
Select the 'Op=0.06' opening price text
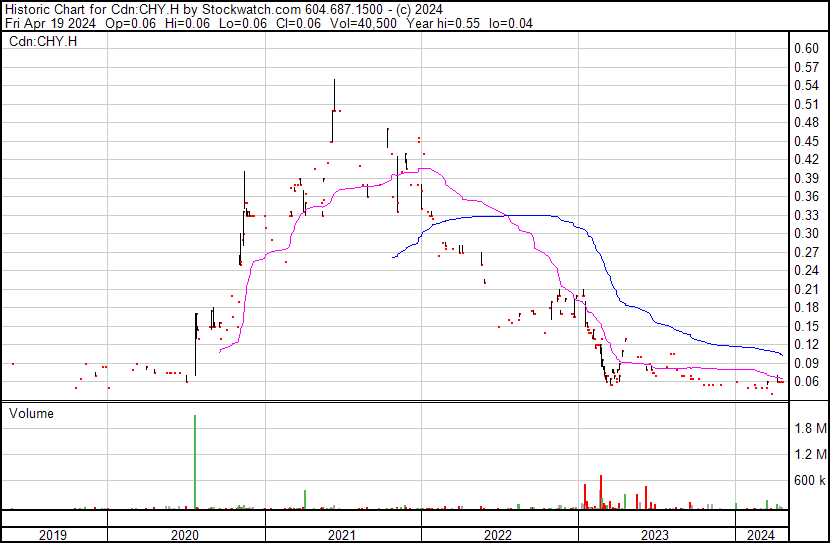[131, 23]
